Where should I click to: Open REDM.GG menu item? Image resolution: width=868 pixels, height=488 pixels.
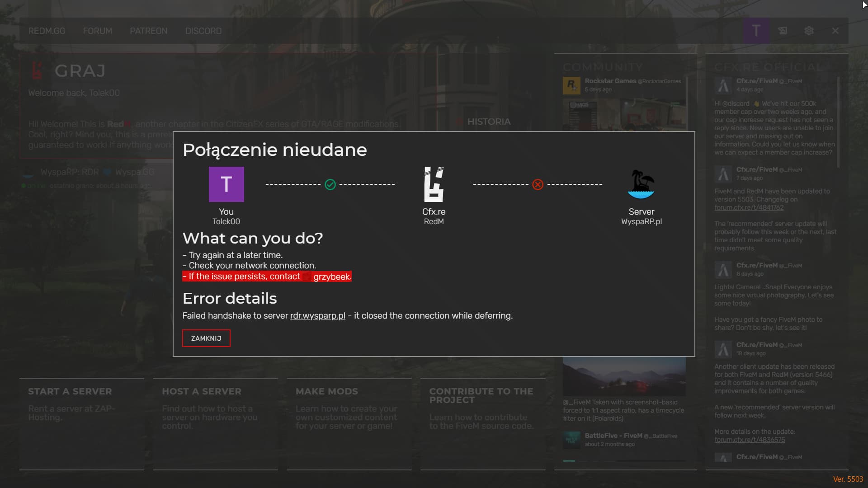click(x=47, y=31)
